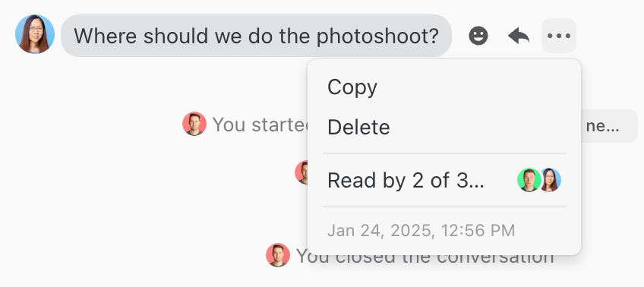
Task: Open the 'Read by 2 of 3…' details
Action: pos(444,180)
